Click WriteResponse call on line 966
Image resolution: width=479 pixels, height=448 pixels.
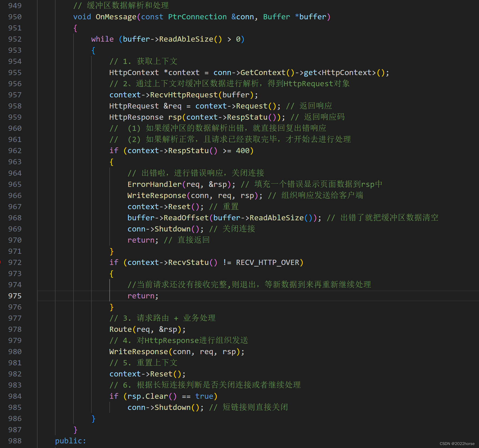pos(157,196)
